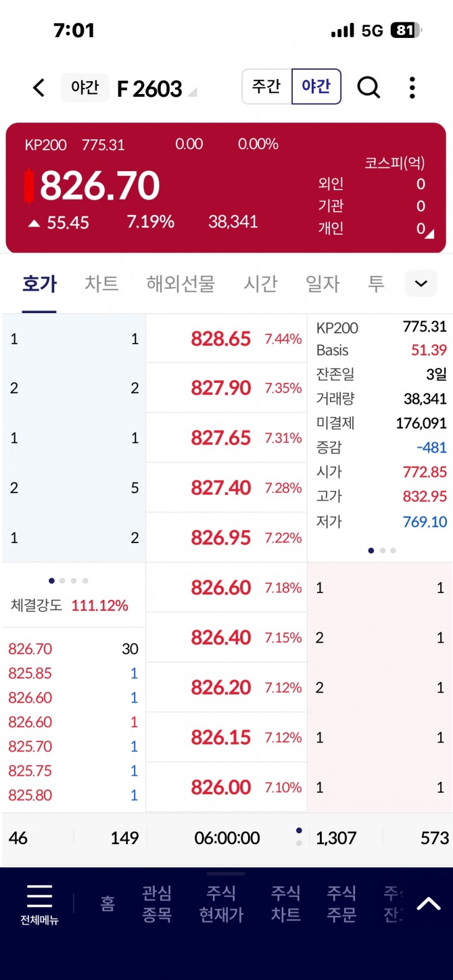The width and height of the screenshot is (453, 980).
Task: Switch to the 차트 tab
Action: [101, 283]
